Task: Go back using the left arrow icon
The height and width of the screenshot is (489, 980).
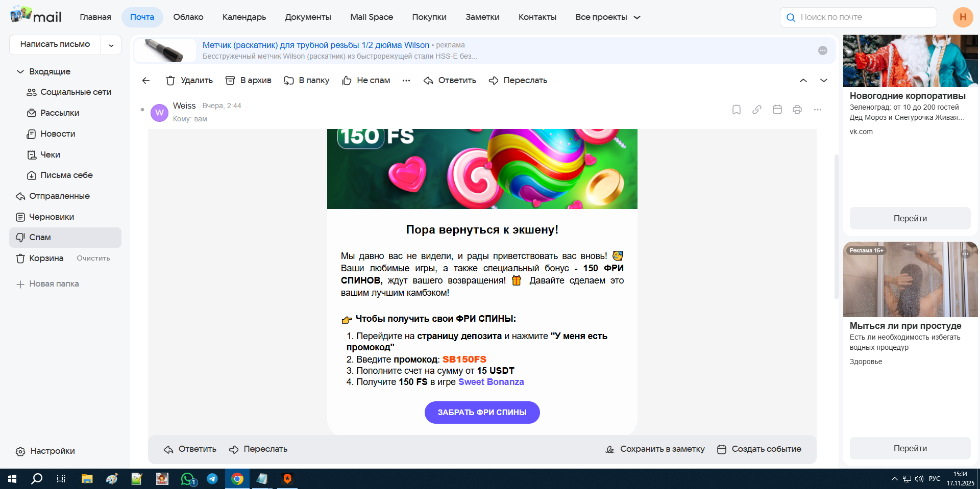Action: pyautogui.click(x=146, y=81)
